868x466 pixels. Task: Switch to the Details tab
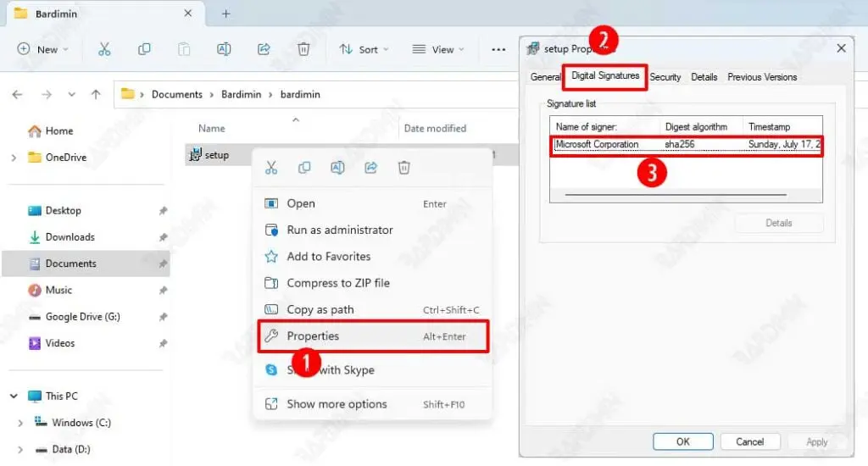(x=704, y=77)
